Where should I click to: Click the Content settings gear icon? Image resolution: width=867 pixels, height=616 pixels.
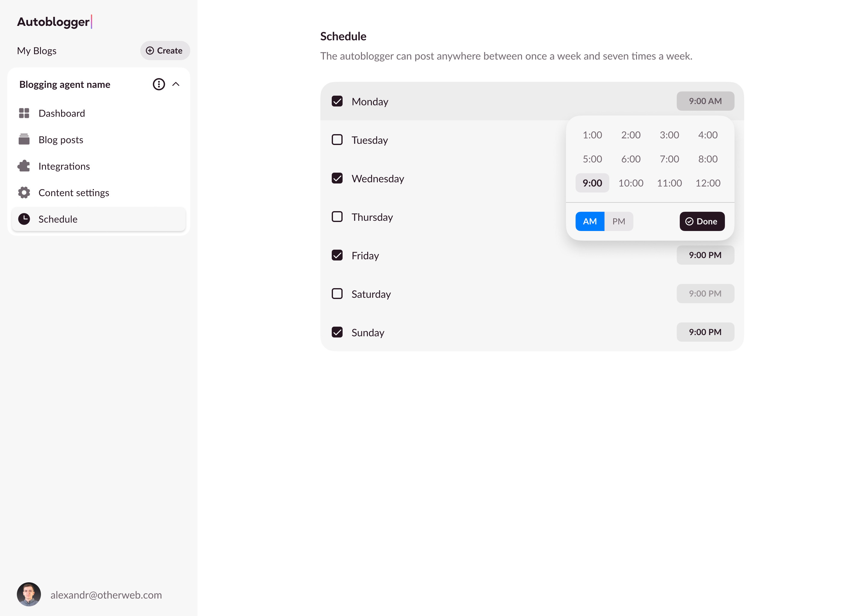(24, 193)
